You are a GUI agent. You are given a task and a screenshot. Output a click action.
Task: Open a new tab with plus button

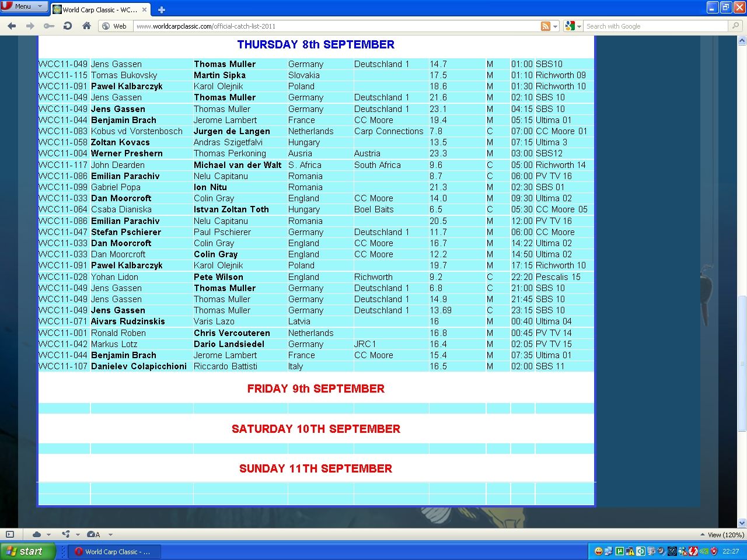162,9
